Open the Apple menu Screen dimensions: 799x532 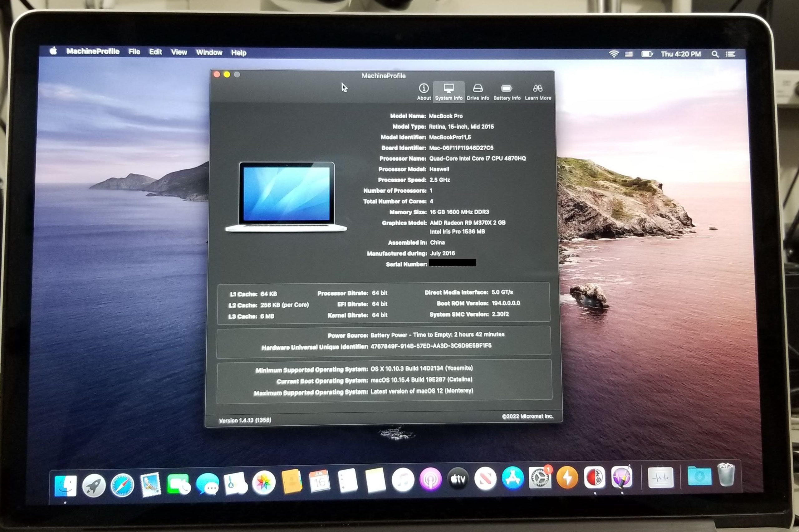click(53, 51)
